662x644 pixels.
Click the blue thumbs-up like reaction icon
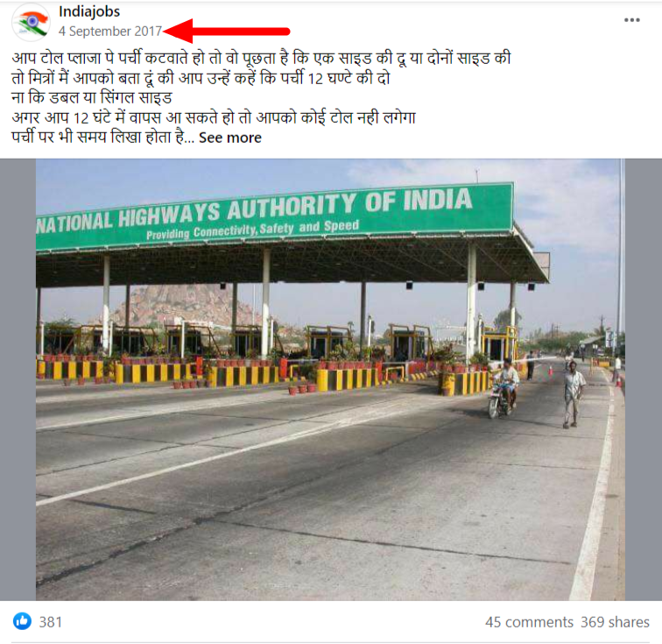coord(22,620)
